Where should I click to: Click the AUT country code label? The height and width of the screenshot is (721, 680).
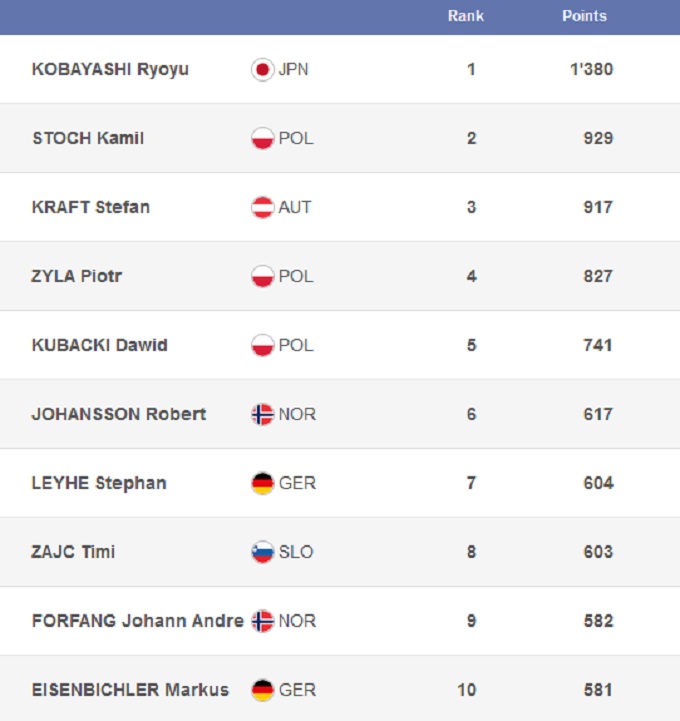coord(295,208)
